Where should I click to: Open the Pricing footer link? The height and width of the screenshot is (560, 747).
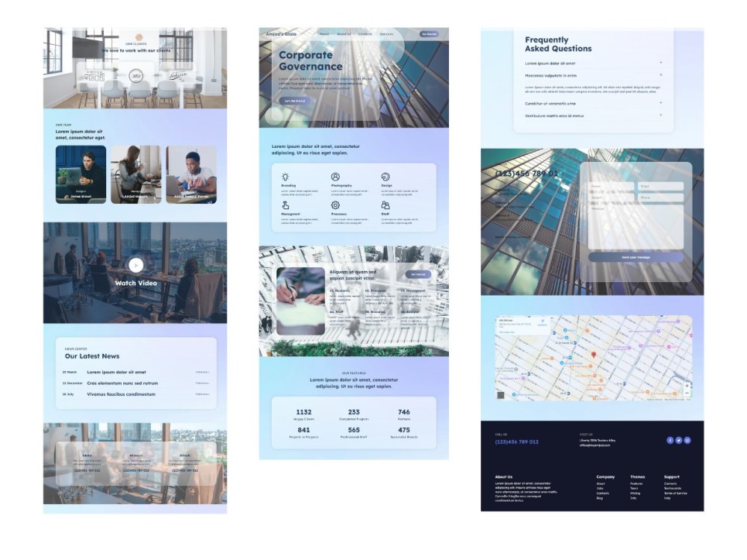[635, 493]
